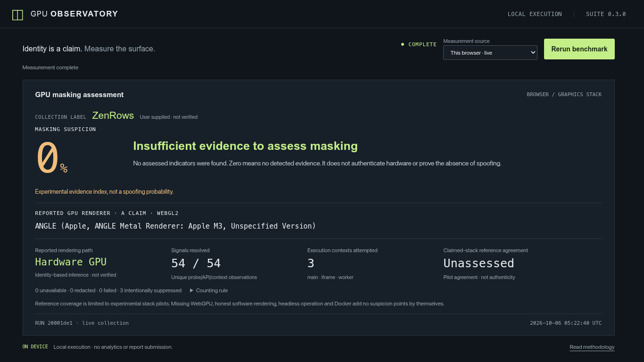Click the execution contexts value 3
Viewport: 644px width, 362px height.
coord(311,263)
